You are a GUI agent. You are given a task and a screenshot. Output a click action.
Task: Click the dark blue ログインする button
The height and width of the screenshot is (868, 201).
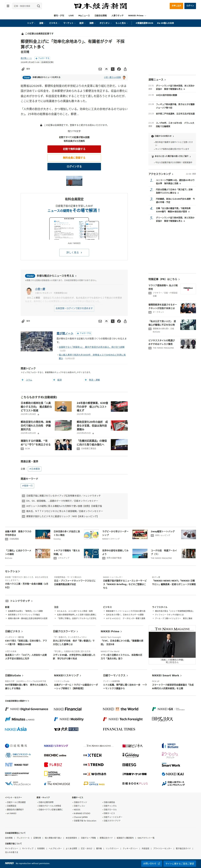(x=74, y=166)
